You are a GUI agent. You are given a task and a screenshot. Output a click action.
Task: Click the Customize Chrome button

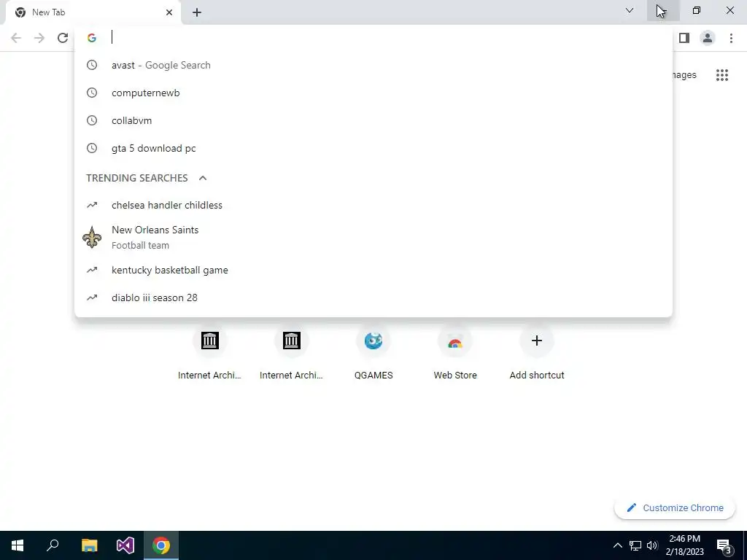pos(675,507)
